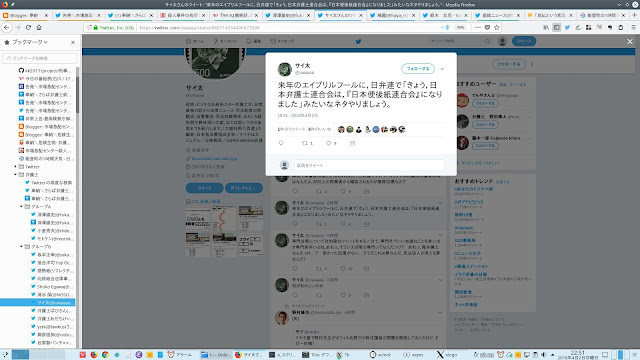
Task: Open the アラーム taskbar item
Action: point(180,355)
